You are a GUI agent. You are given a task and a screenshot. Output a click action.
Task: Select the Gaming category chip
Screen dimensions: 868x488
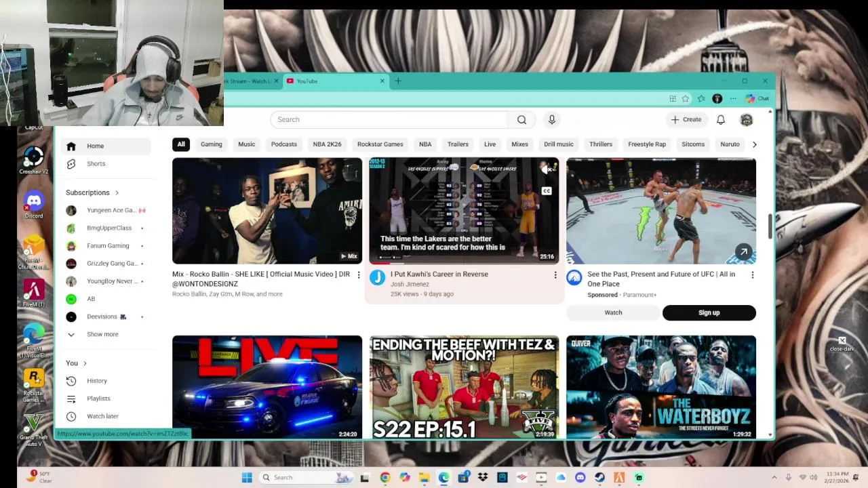212,144
